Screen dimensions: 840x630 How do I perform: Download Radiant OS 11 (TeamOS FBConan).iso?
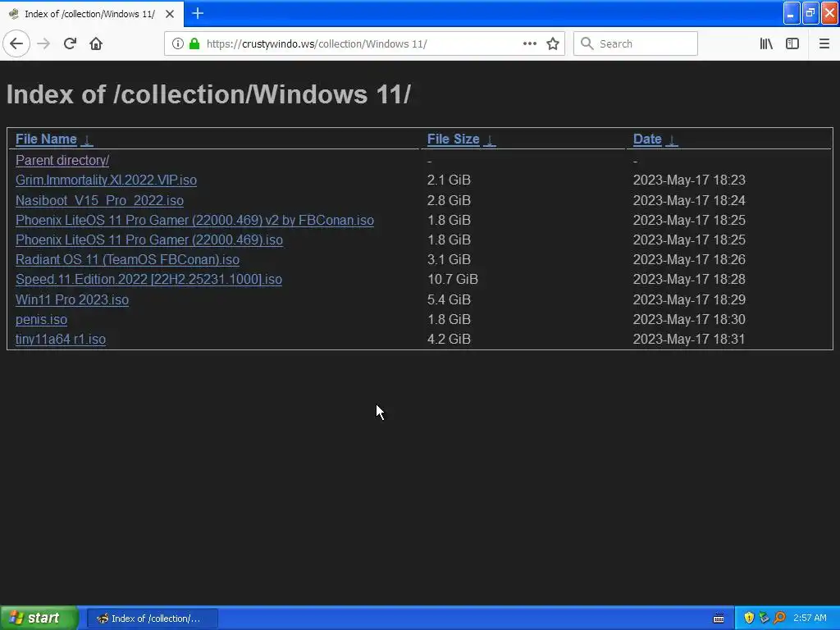pyautogui.click(x=127, y=259)
